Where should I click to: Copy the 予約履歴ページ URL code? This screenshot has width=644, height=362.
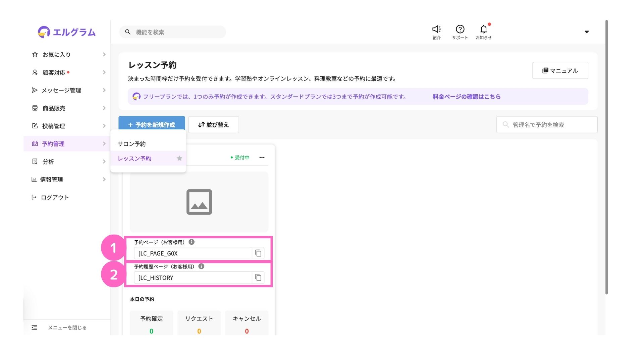[258, 278]
